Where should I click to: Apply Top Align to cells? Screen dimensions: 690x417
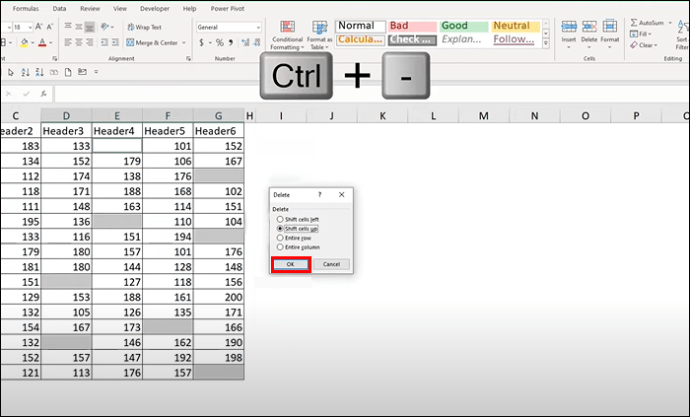tap(68, 27)
